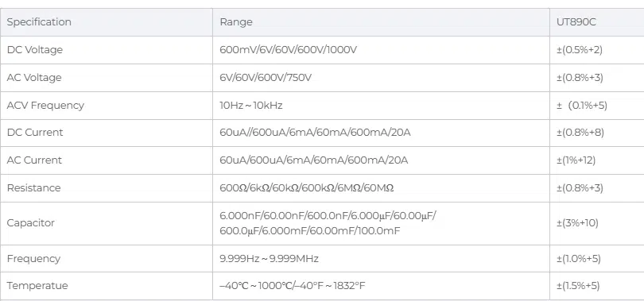Click the 10Hz~10kHz range value
This screenshot has height=301, width=644.
pos(251,106)
